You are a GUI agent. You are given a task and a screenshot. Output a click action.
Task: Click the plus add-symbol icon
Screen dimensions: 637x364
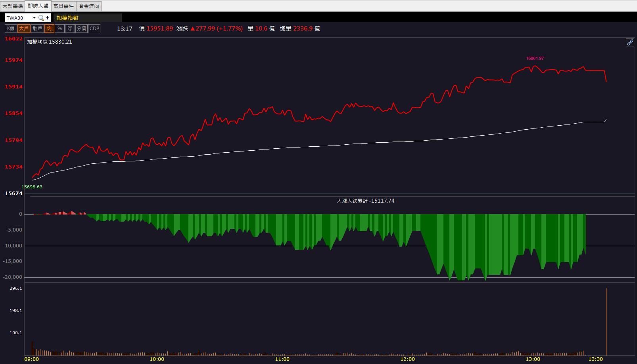click(x=48, y=18)
